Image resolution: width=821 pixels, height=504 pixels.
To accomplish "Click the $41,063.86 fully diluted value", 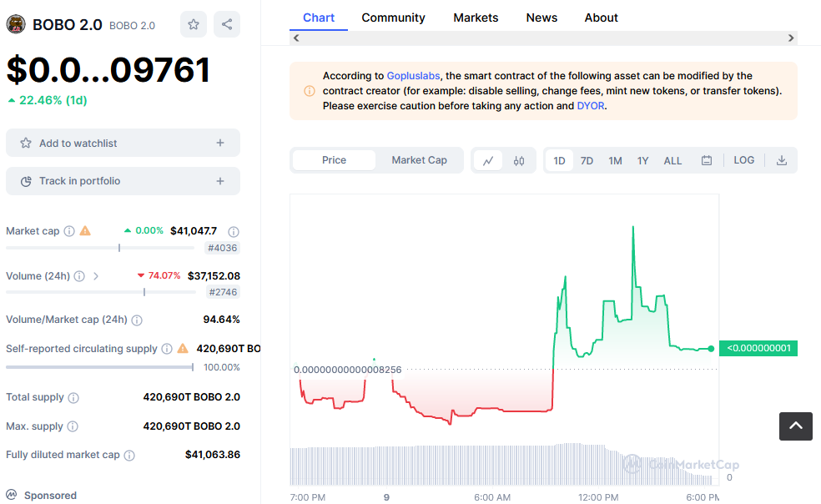I will [213, 455].
